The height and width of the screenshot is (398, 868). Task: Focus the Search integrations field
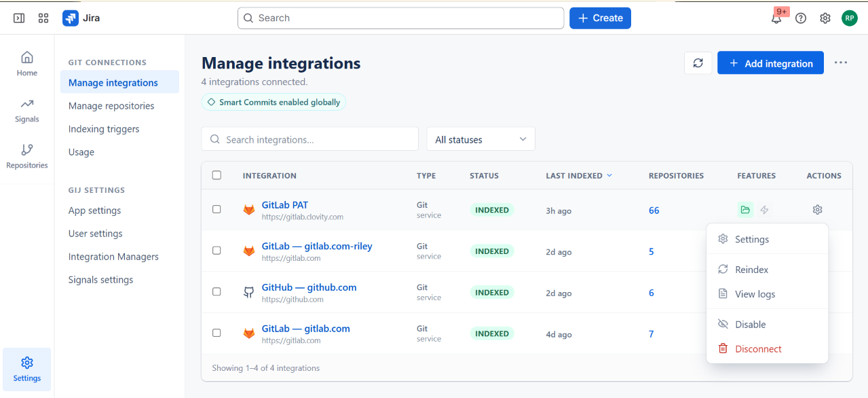[x=310, y=139]
